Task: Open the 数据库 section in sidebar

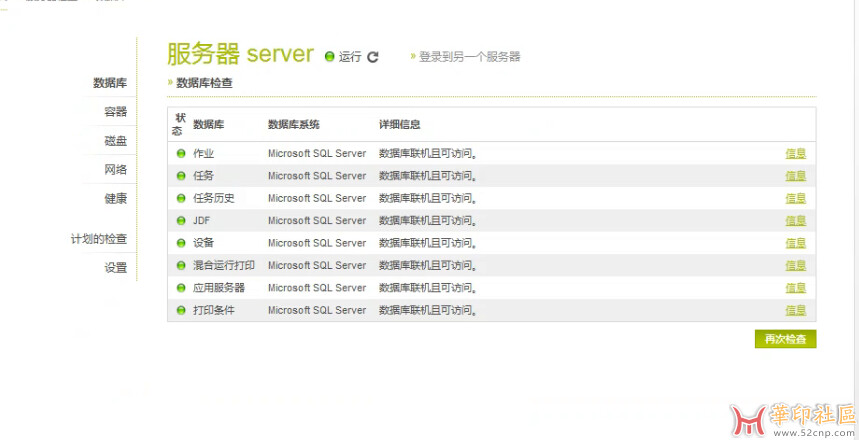Action: pos(110,83)
